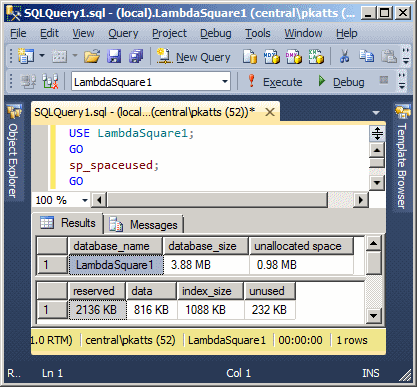Viewport: 417px width, 387px height.
Task: Open the active documents list dropdown
Action: pos(376,113)
